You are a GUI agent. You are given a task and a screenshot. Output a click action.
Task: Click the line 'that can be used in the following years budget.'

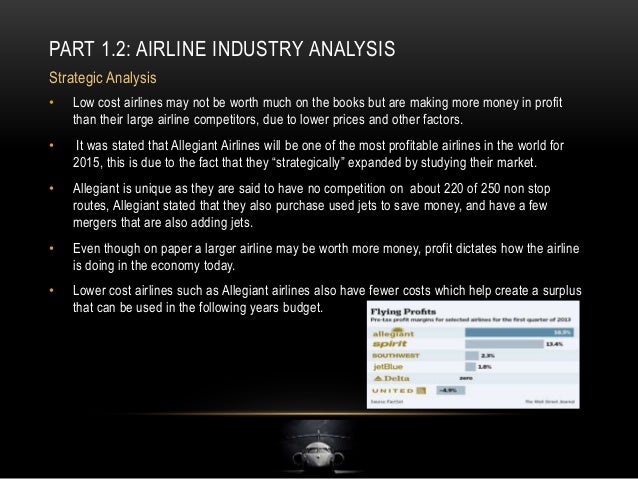pos(198,308)
